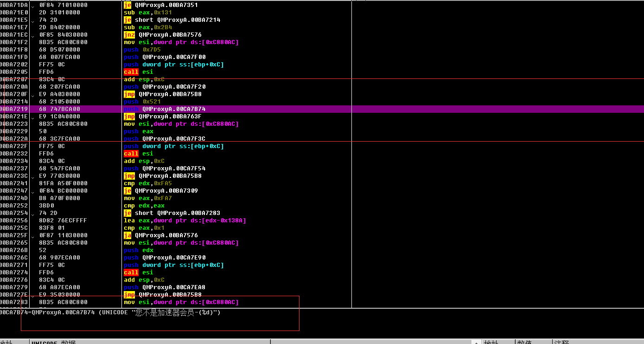Image resolution: width=644 pixels, height=344 pixels.
Task: Click address 00BA7223 in address column
Action: [14, 124]
